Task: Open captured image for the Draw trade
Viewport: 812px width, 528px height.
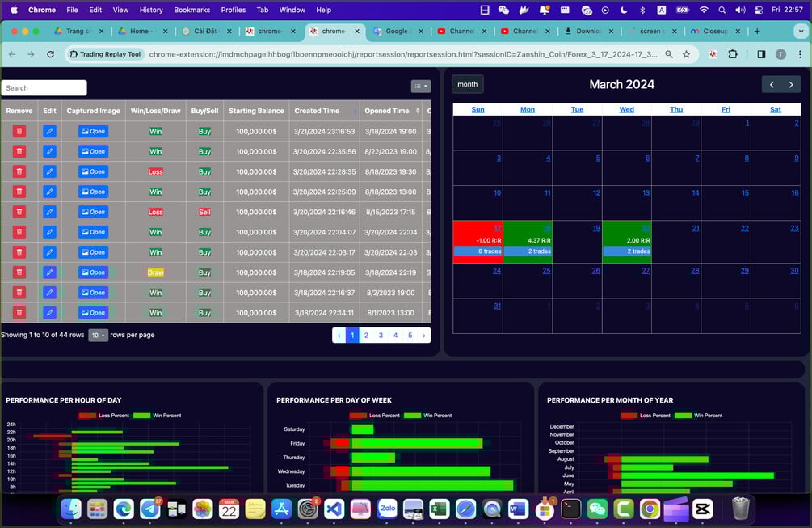Action: tap(93, 272)
